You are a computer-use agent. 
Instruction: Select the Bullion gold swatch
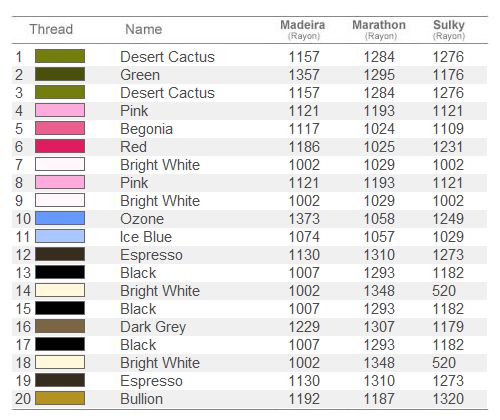click(60, 398)
